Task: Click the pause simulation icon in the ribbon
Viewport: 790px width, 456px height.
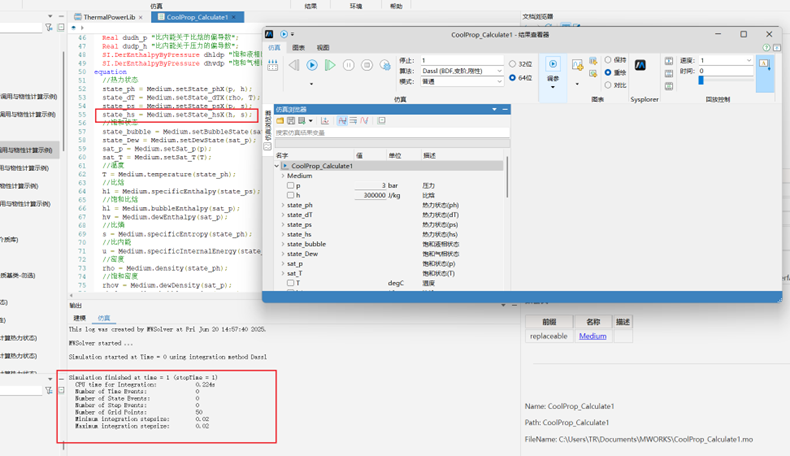Action: 348,65
